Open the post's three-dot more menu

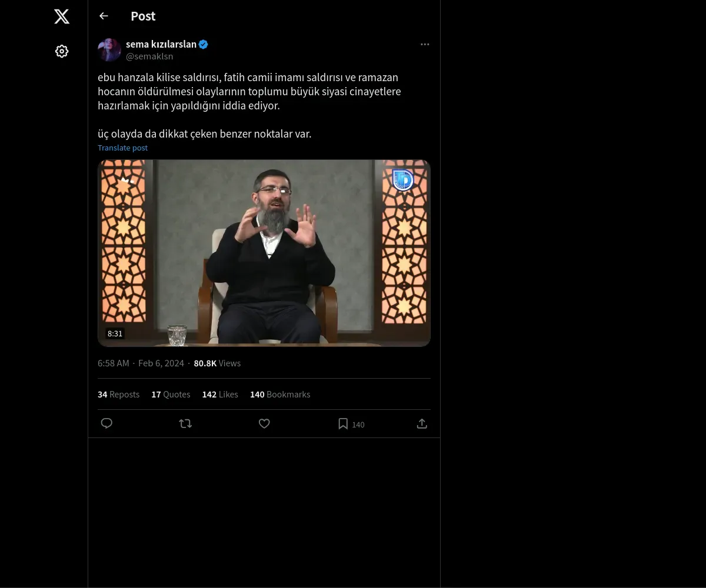click(425, 45)
